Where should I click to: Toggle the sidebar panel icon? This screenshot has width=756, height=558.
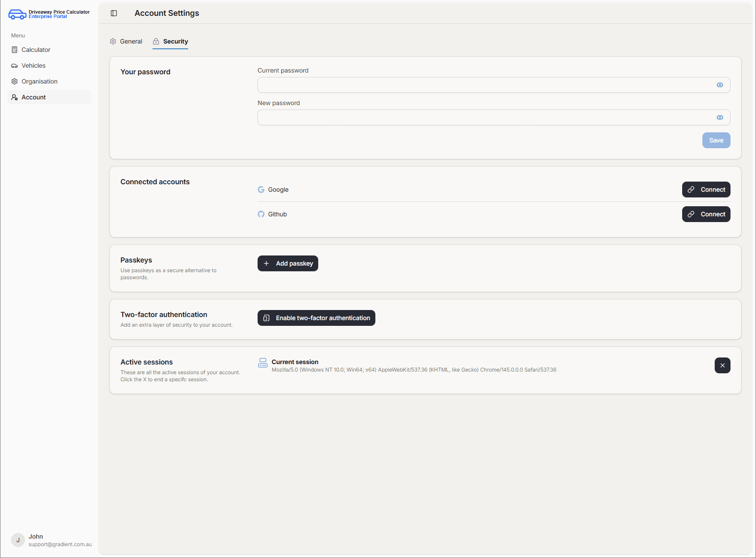click(114, 13)
